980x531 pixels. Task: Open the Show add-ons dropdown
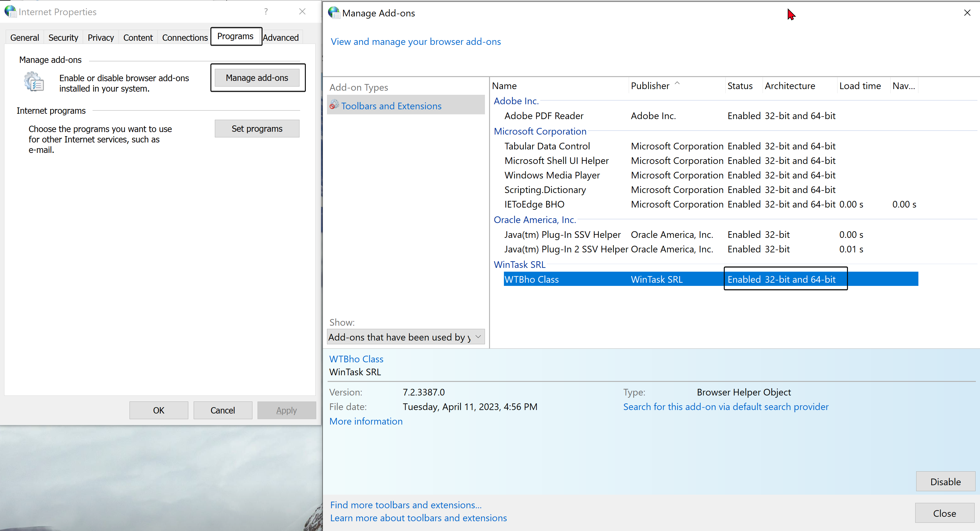click(406, 337)
